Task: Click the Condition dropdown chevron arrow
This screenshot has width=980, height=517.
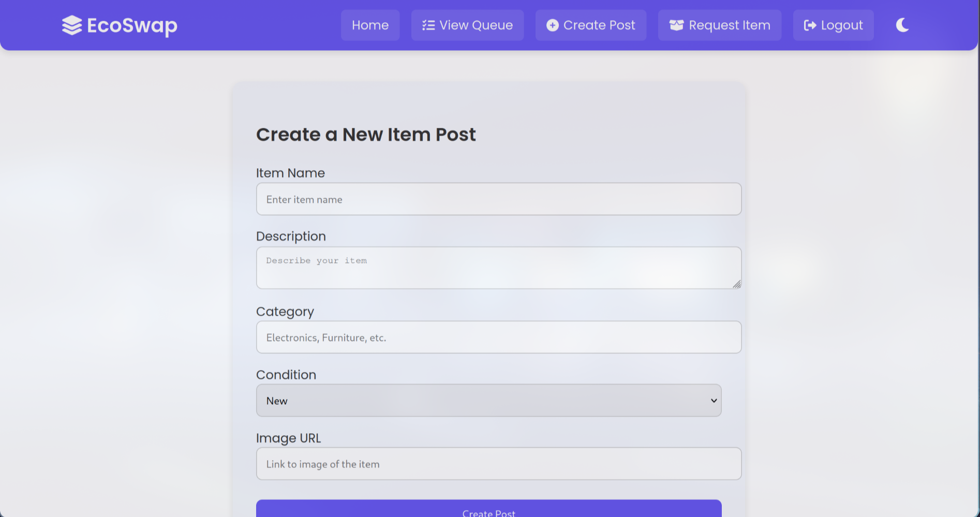Action: tap(714, 401)
